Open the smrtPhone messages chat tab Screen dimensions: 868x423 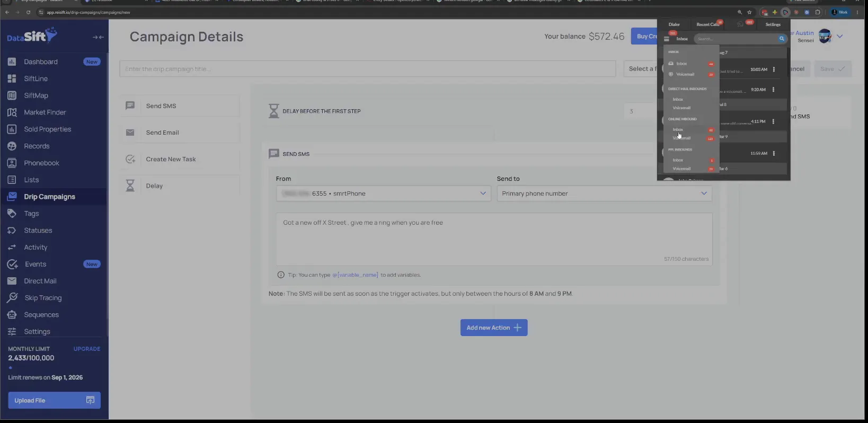(x=741, y=24)
